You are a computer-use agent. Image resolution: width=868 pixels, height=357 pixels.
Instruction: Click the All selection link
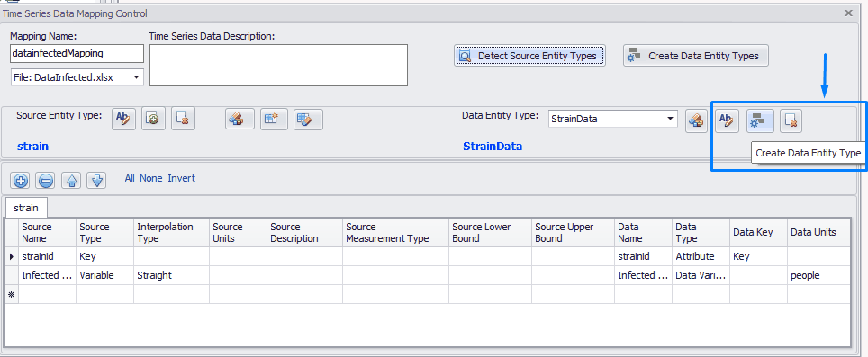coord(130,178)
